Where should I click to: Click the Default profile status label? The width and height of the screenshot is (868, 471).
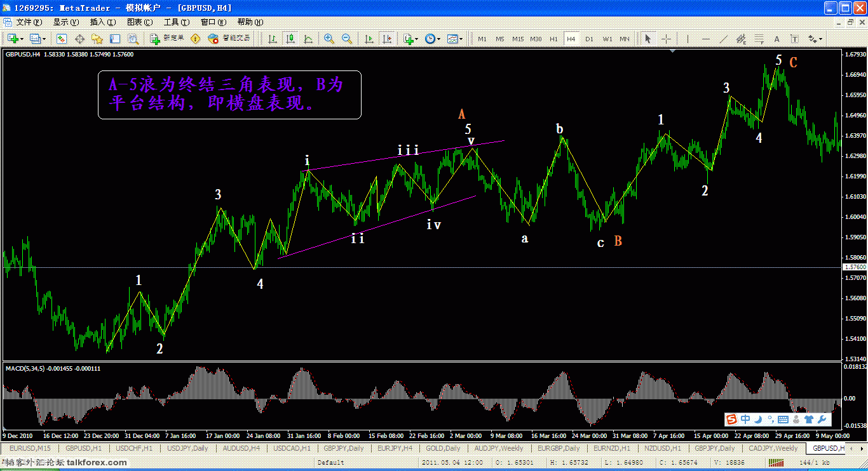pyautogui.click(x=330, y=462)
